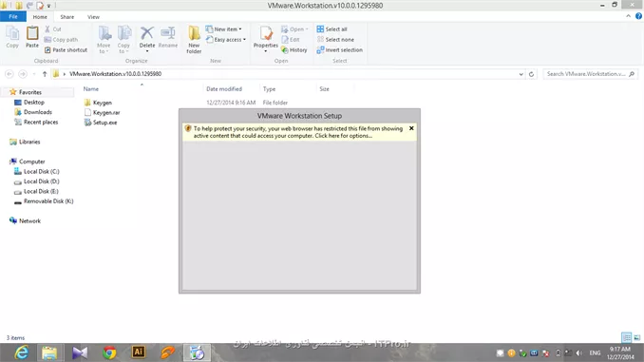Open Internet Explorer from taskbar
Screen dimensions: 644x362
tap(21, 352)
